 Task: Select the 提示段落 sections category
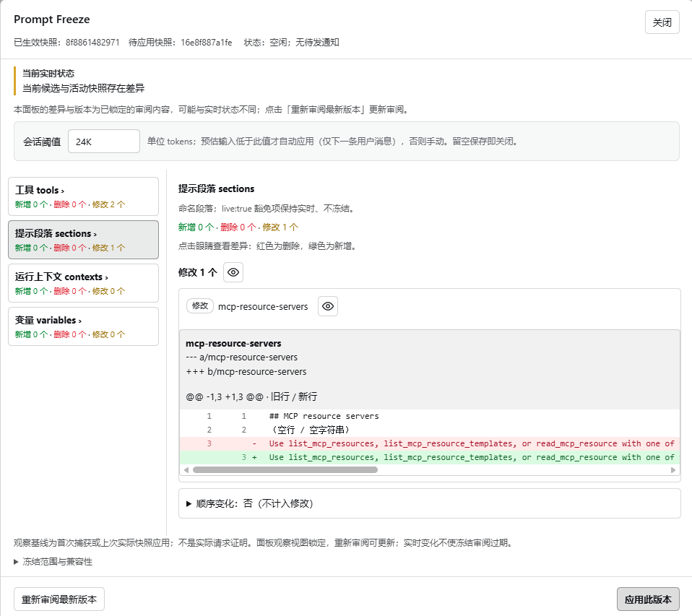[x=83, y=240]
